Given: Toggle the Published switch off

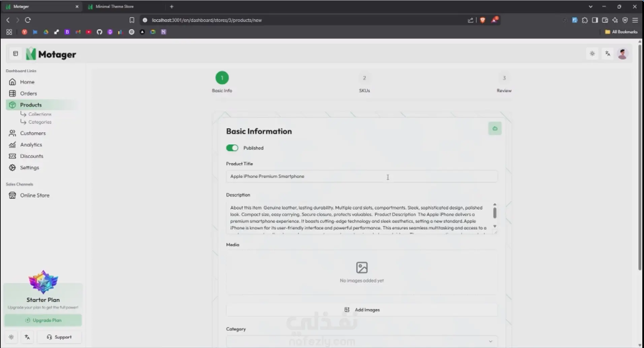Looking at the screenshot, I should [232, 148].
